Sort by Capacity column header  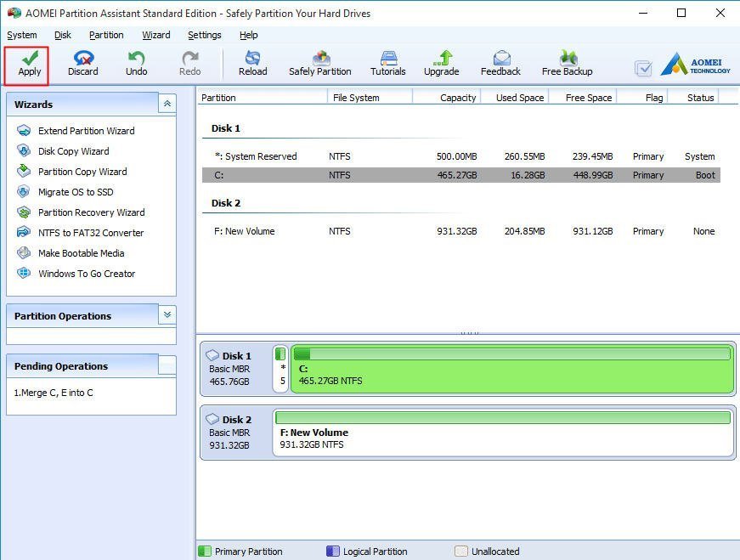tap(446, 98)
